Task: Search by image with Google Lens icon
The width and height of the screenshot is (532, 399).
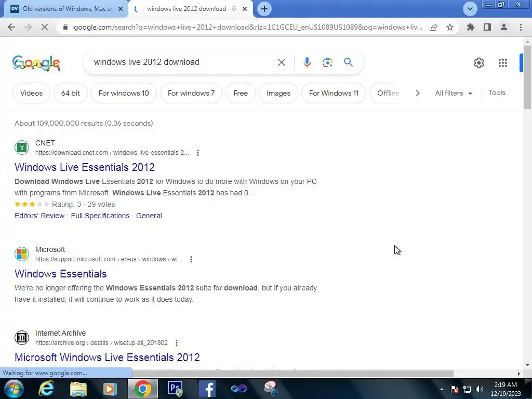Action: click(x=327, y=62)
